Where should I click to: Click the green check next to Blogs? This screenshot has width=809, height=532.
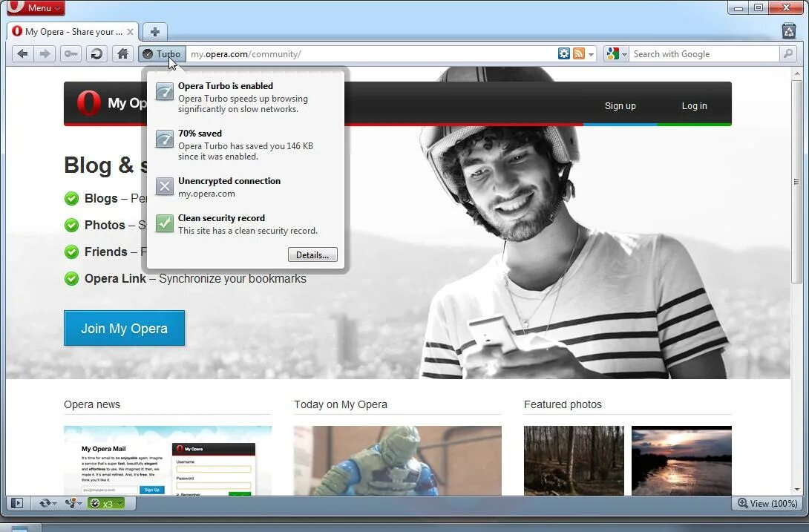click(x=71, y=199)
